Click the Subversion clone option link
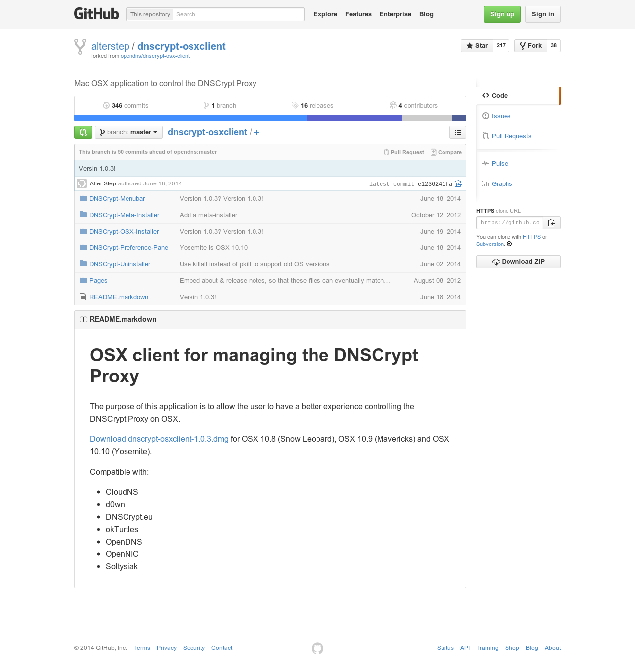 coord(490,244)
